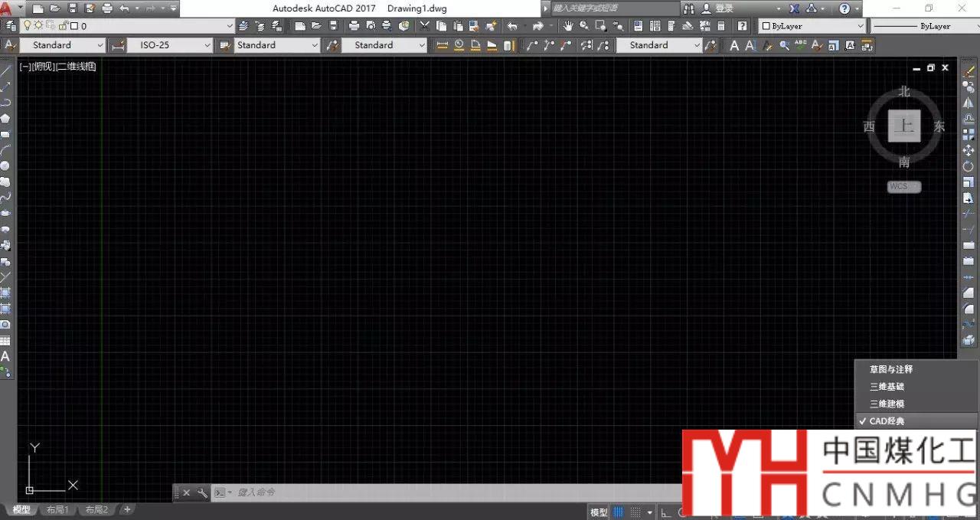Image resolution: width=980 pixels, height=520 pixels.
Task: Click the 东 east label on ViewCube compass
Action: click(939, 126)
